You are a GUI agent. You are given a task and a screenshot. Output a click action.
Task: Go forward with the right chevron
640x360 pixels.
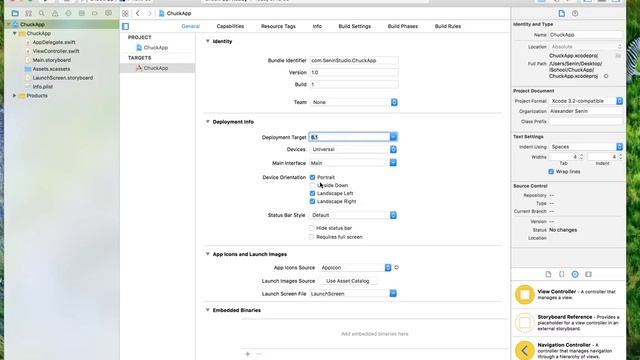click(x=149, y=13)
